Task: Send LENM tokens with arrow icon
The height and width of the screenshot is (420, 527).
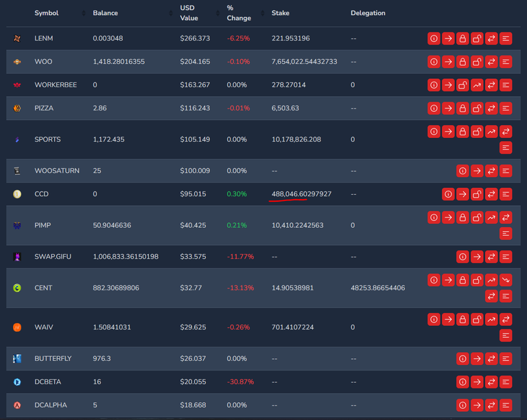Action: pyautogui.click(x=448, y=38)
